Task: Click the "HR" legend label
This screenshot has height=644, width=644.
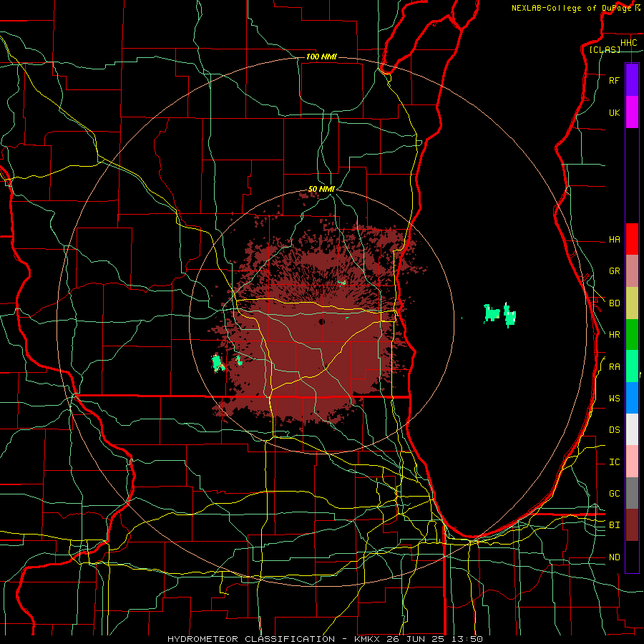Action: pos(614,335)
